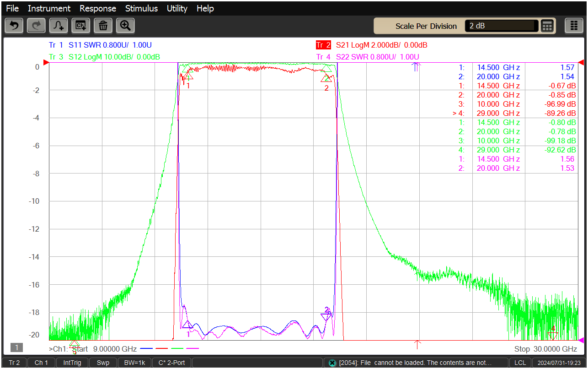588x369 pixels.
Task: Click the Swp sweep status field
Action: (x=103, y=363)
